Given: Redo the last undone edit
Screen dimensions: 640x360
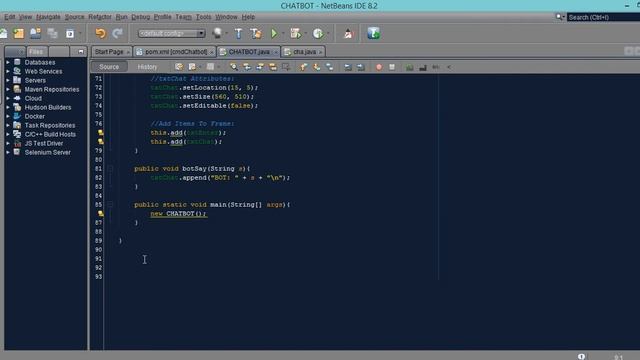Looking at the screenshot, I should point(118,33).
